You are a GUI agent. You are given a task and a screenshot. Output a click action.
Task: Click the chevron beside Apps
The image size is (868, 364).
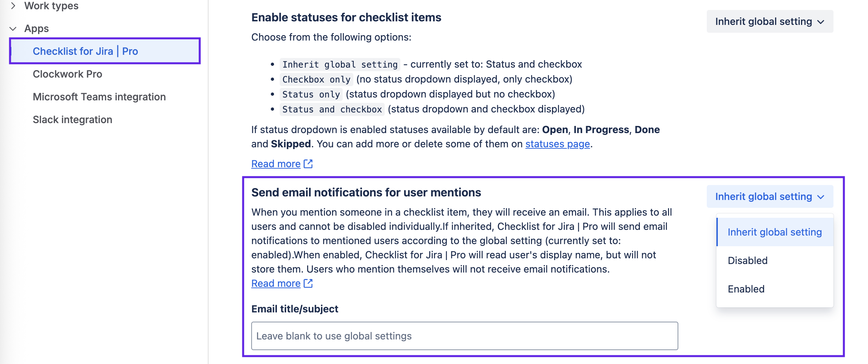[x=13, y=28]
